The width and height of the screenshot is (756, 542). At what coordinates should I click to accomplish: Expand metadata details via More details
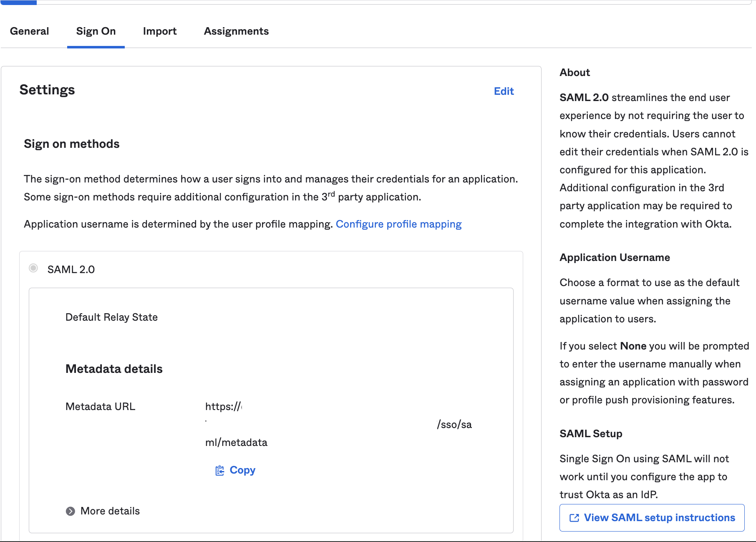(110, 511)
